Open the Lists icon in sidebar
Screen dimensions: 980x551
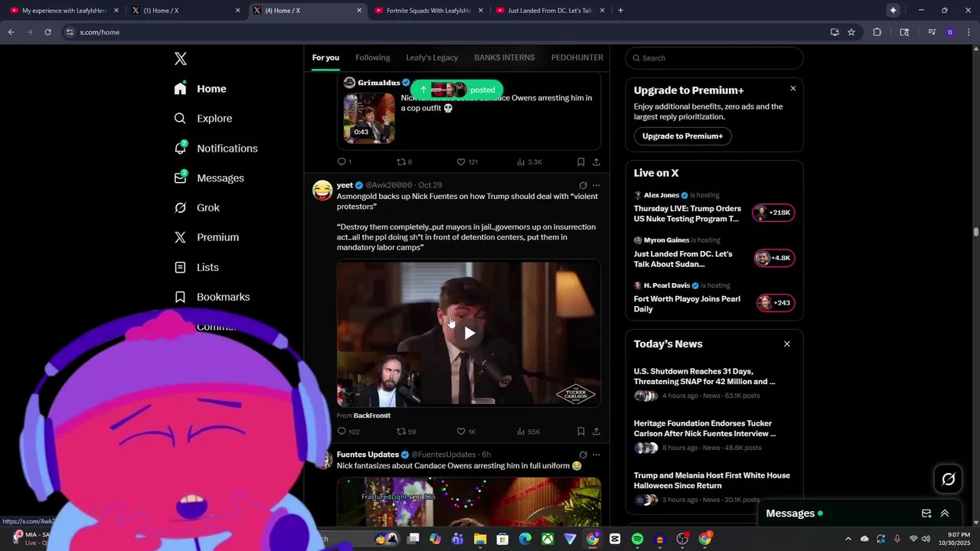coord(180,267)
